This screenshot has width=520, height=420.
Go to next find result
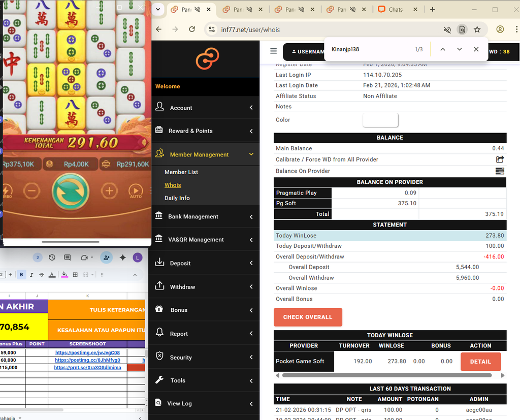pos(459,49)
